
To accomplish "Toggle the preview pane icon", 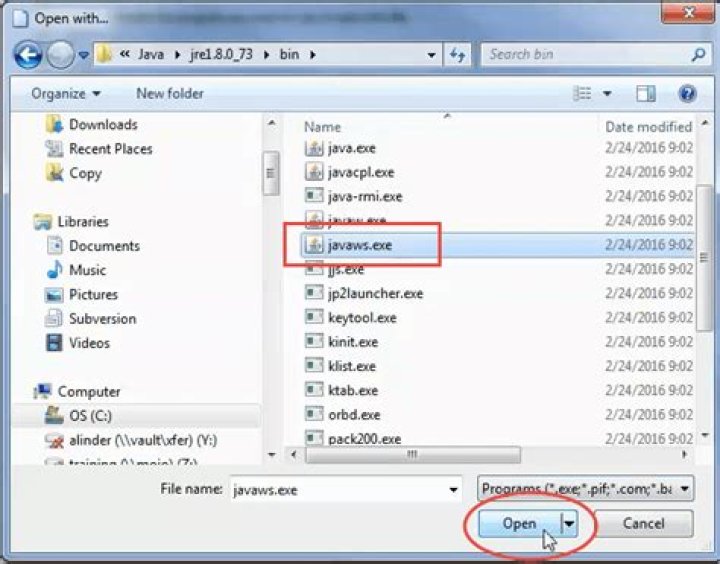I will click(x=646, y=93).
